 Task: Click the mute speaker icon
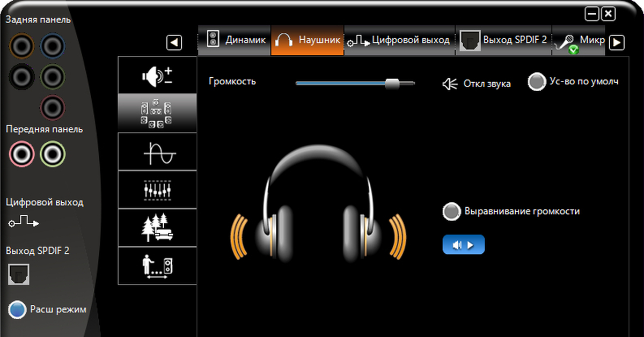click(x=450, y=84)
